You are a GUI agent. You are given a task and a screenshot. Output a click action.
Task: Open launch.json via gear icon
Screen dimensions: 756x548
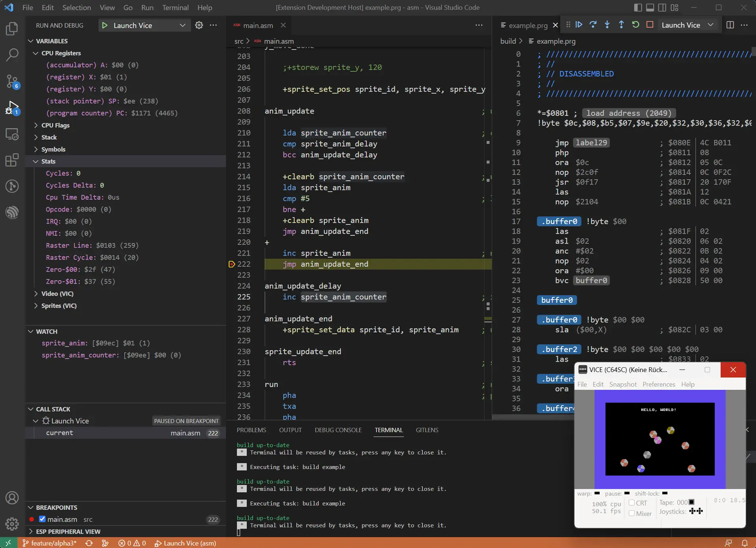pyautogui.click(x=199, y=25)
